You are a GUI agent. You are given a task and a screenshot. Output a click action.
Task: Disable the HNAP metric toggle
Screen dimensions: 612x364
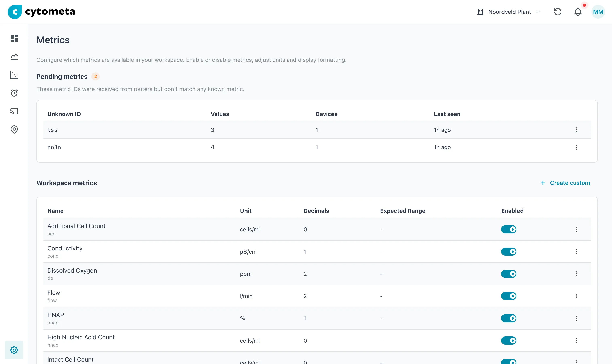tap(509, 318)
